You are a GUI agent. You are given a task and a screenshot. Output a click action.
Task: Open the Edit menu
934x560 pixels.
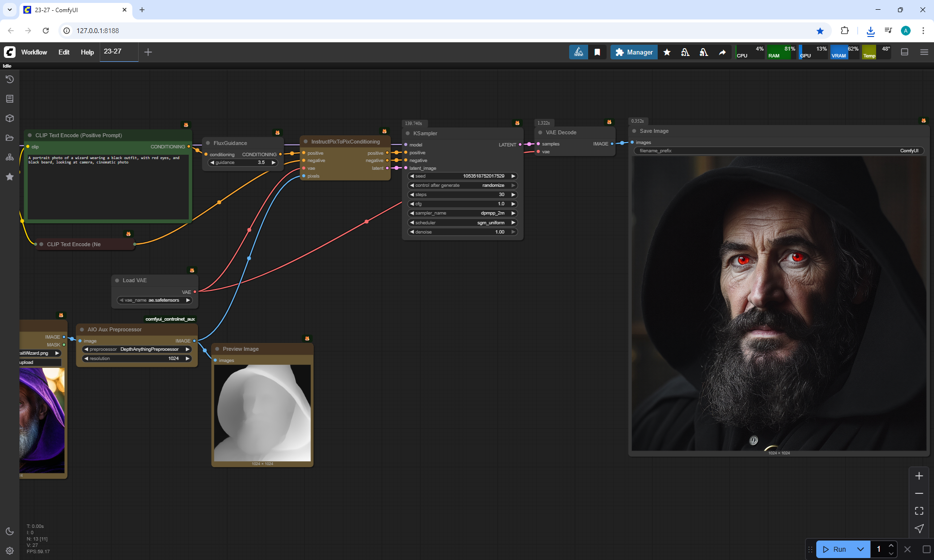tap(64, 52)
